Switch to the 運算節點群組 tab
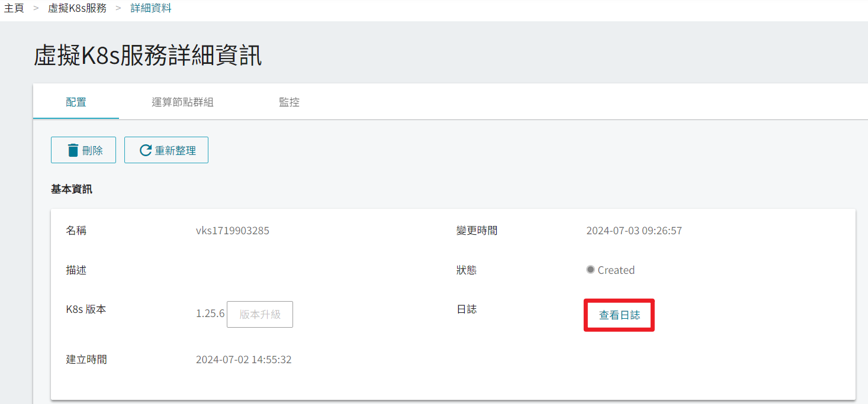 182,102
